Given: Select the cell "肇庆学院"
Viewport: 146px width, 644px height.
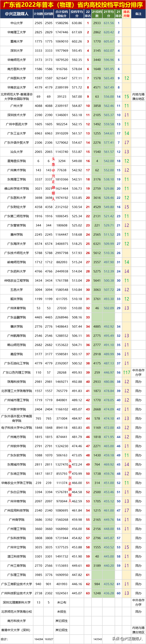Looking at the screenshot, I should (17, 327).
